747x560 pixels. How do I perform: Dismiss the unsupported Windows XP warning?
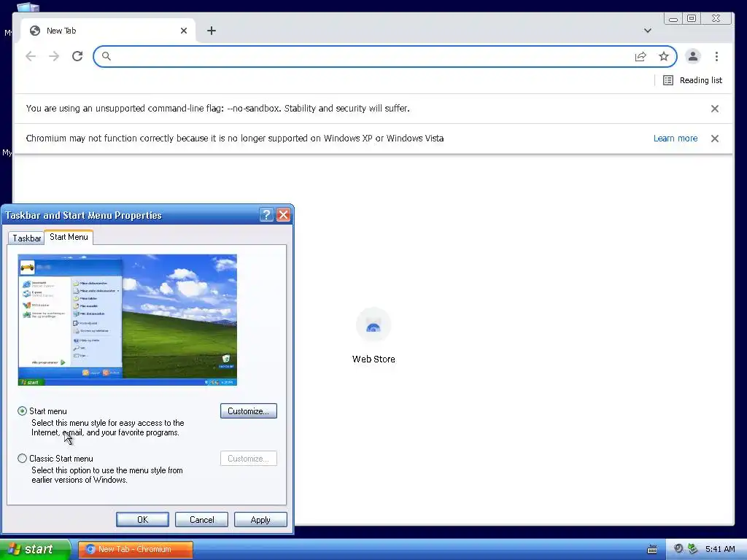(715, 139)
